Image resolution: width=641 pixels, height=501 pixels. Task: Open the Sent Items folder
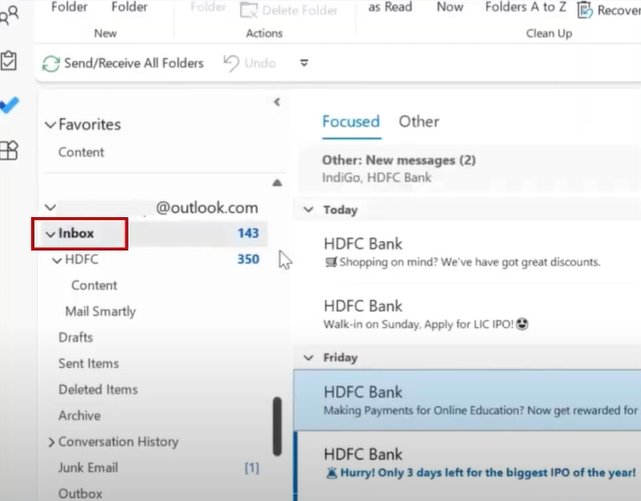(89, 364)
